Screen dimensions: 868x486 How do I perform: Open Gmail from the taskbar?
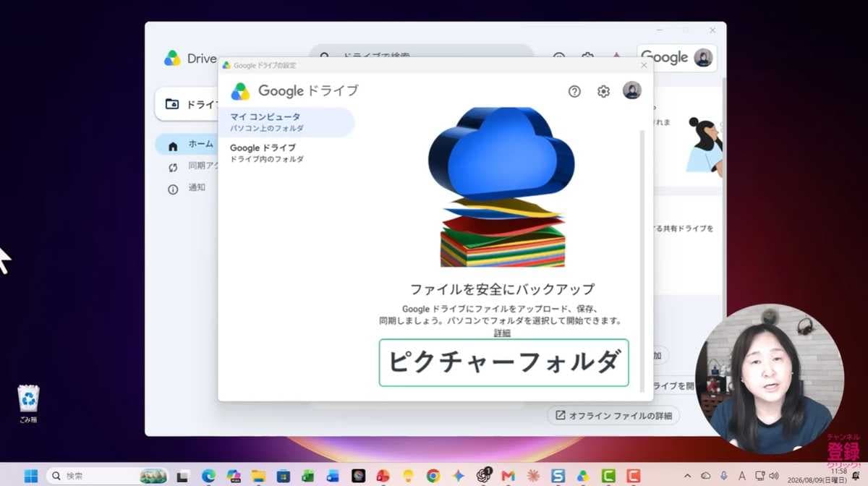[508, 476]
